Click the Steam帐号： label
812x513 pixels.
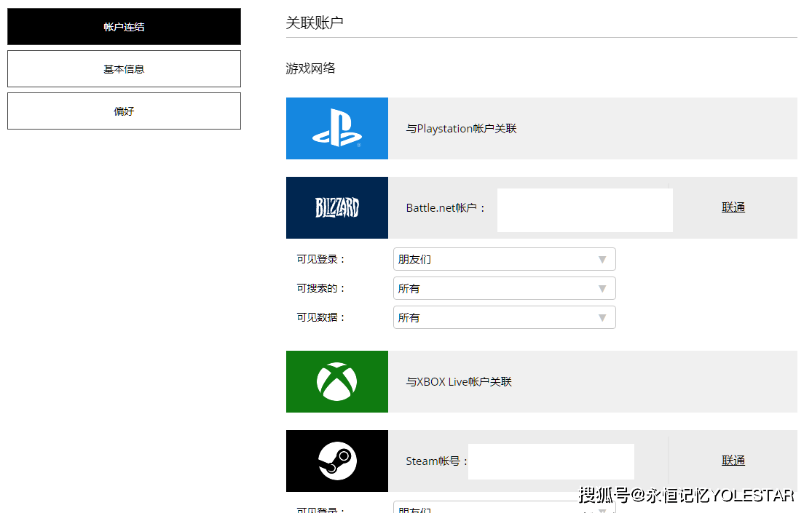[437, 461]
